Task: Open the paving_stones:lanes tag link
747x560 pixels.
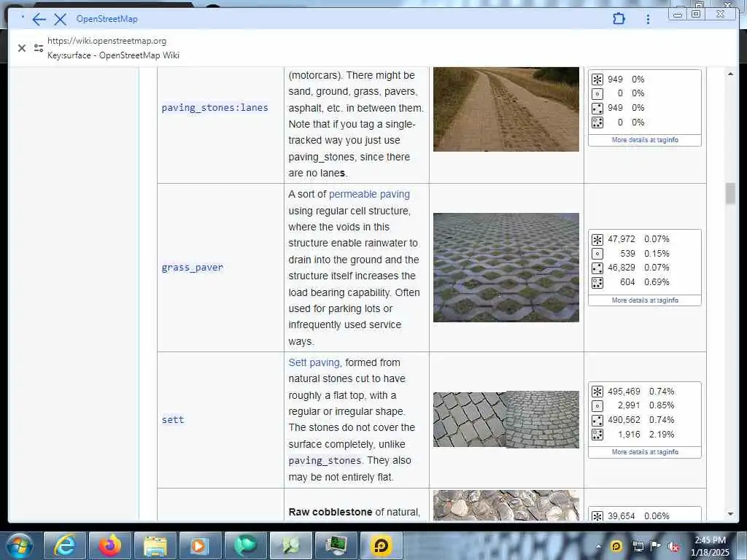Action: 215,108
